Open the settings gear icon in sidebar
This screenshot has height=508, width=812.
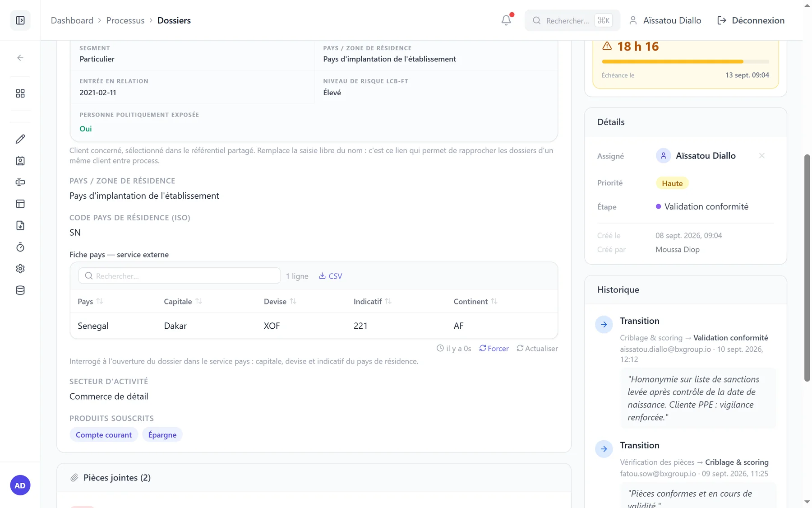point(20,269)
